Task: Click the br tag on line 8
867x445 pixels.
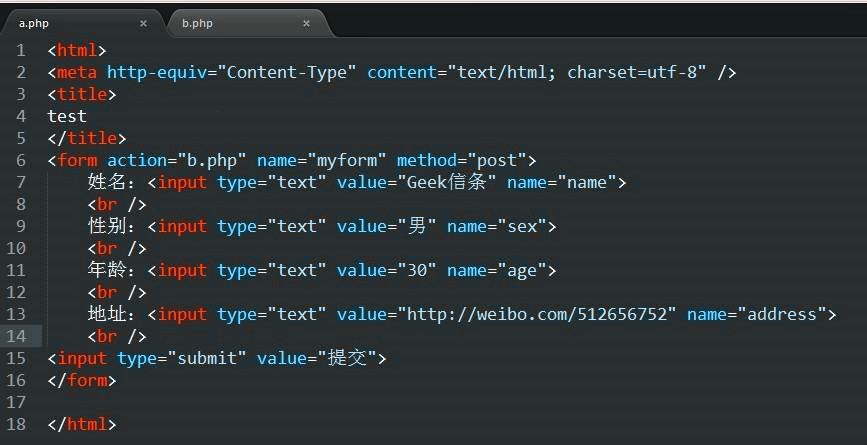Action: click(x=117, y=205)
